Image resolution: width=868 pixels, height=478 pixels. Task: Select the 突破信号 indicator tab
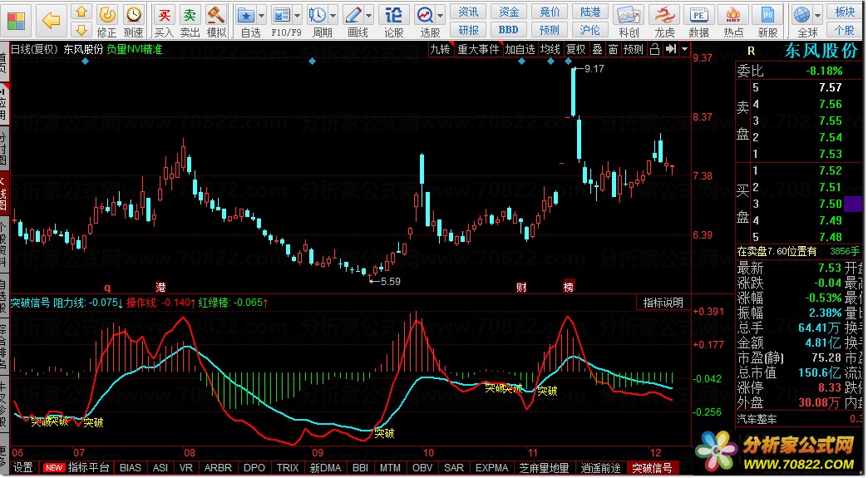point(652,468)
